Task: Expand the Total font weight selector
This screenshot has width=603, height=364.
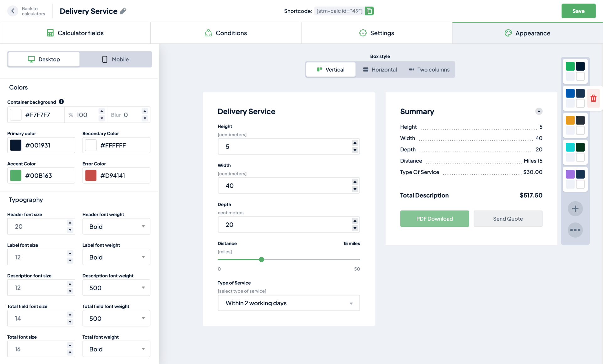Action: click(116, 349)
